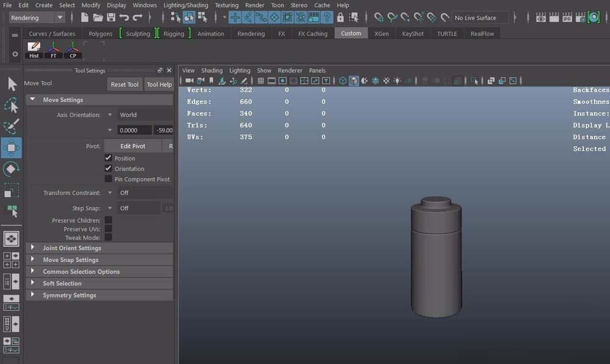Switch to the Polygons shelf tab
Screen dimensions: 610x364
pos(100,34)
